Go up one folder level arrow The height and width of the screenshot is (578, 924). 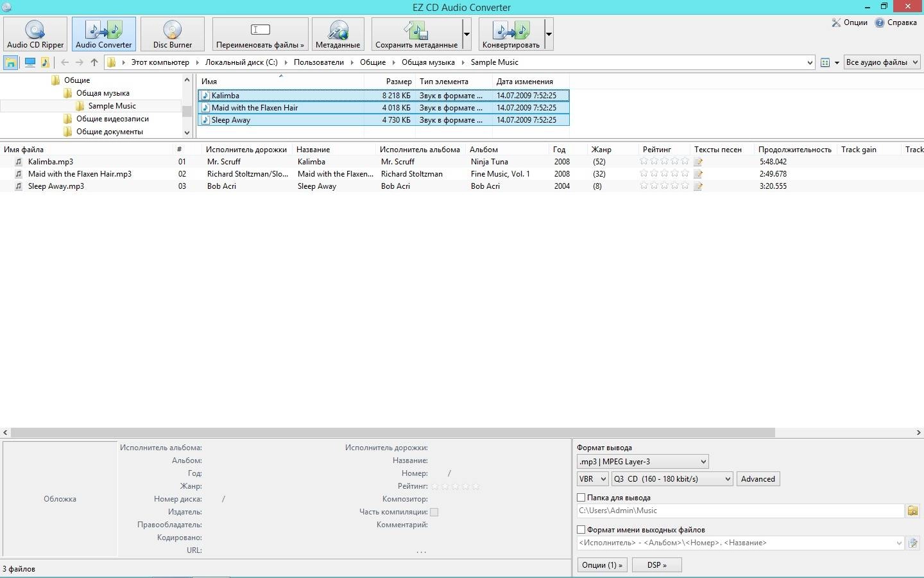94,62
